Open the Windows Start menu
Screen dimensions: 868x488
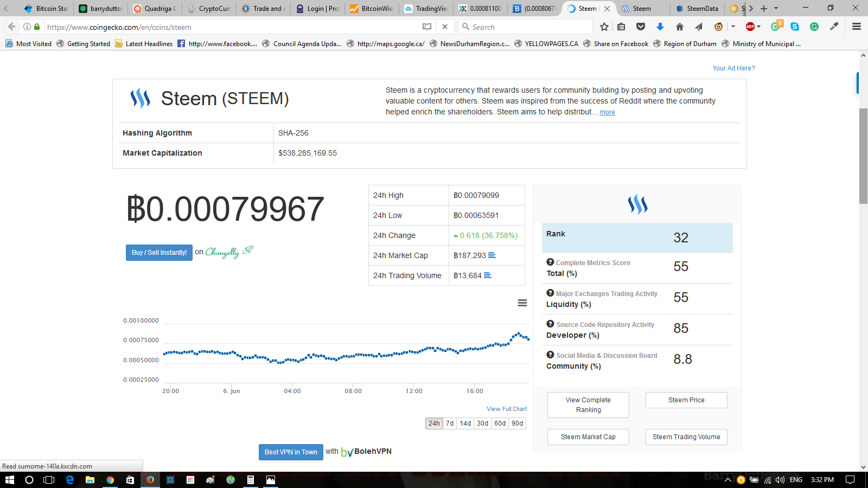(x=9, y=480)
